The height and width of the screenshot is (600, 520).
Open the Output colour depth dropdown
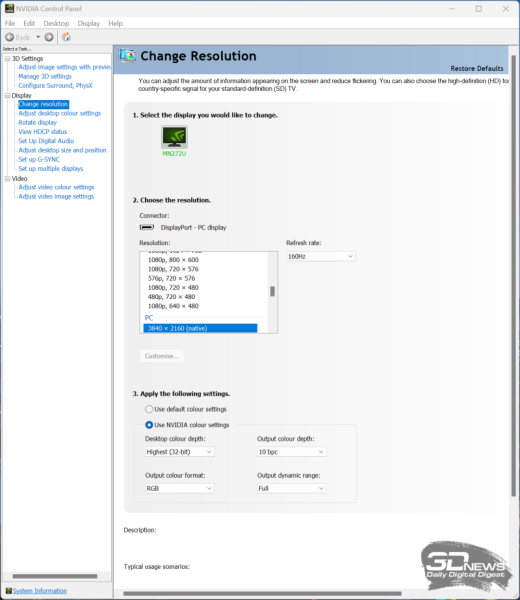[292, 452]
